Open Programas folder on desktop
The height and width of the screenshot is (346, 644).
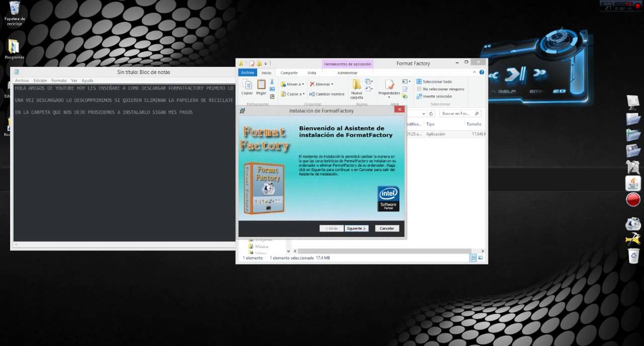click(x=14, y=49)
